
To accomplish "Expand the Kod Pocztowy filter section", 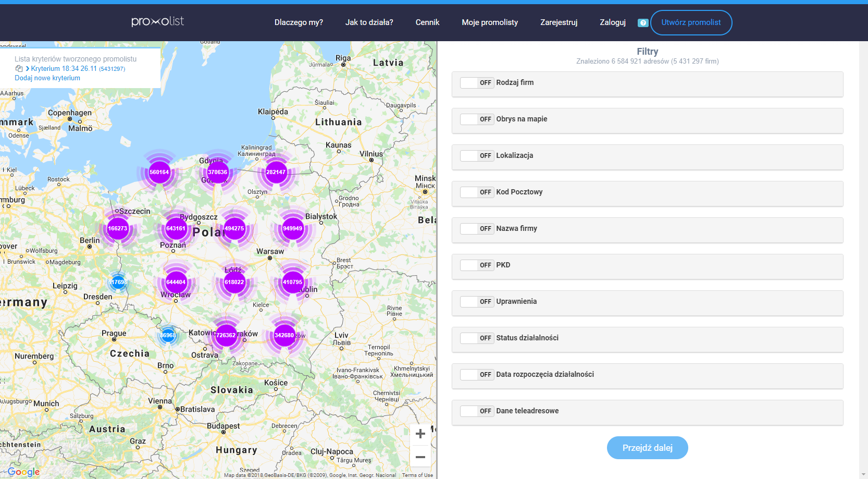I will [x=519, y=192].
